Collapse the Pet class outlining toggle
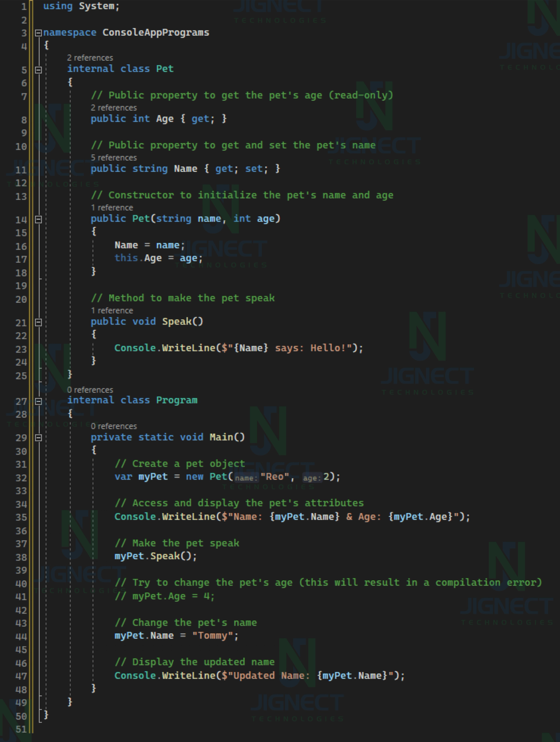The width and height of the screenshot is (560, 742). point(38,70)
